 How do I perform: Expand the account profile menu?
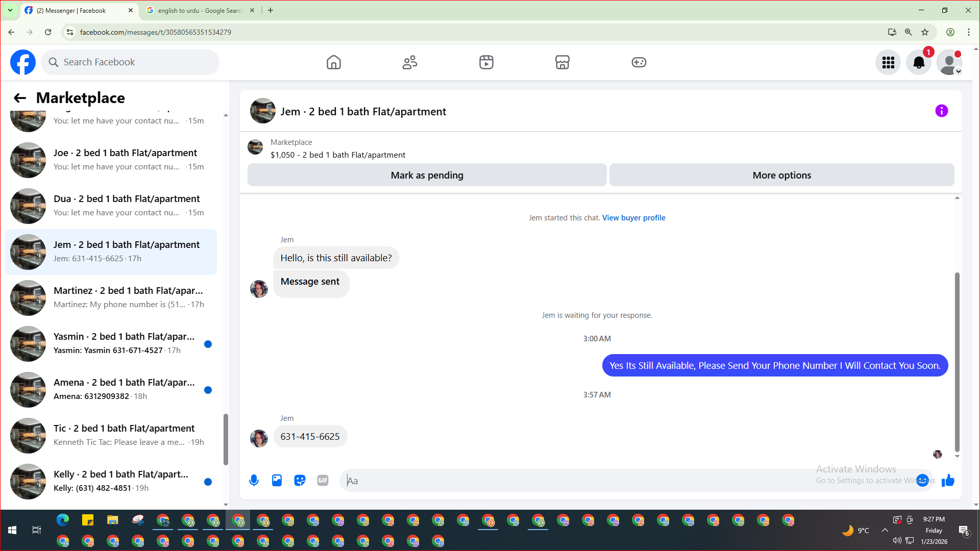pos(949,62)
